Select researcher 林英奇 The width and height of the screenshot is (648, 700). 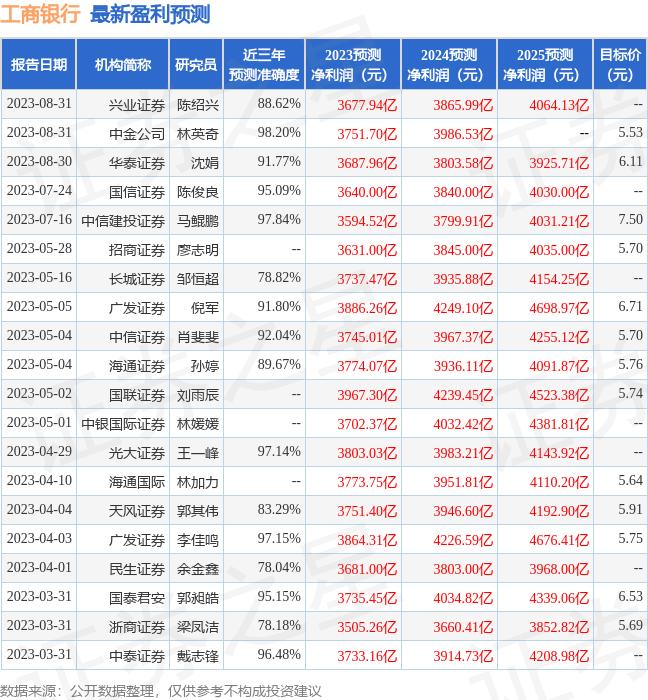[x=198, y=134]
